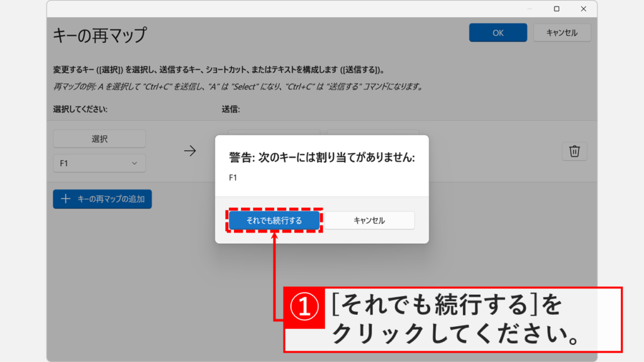Click the primary OK action at top right
Image resolution: width=644 pixels, height=362 pixels.
(x=497, y=32)
